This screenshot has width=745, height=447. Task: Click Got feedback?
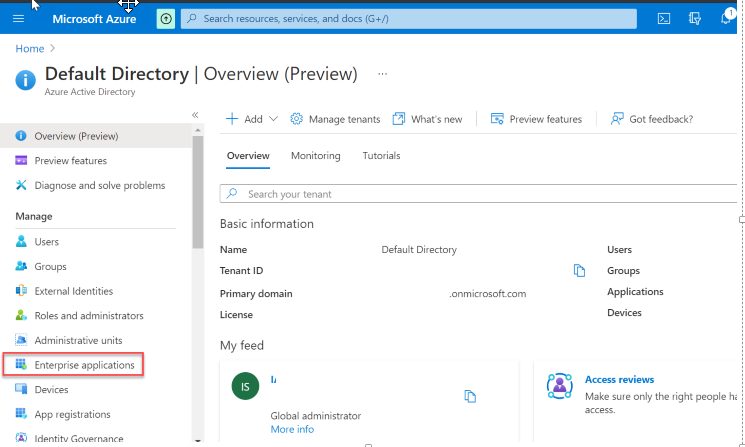(651, 119)
